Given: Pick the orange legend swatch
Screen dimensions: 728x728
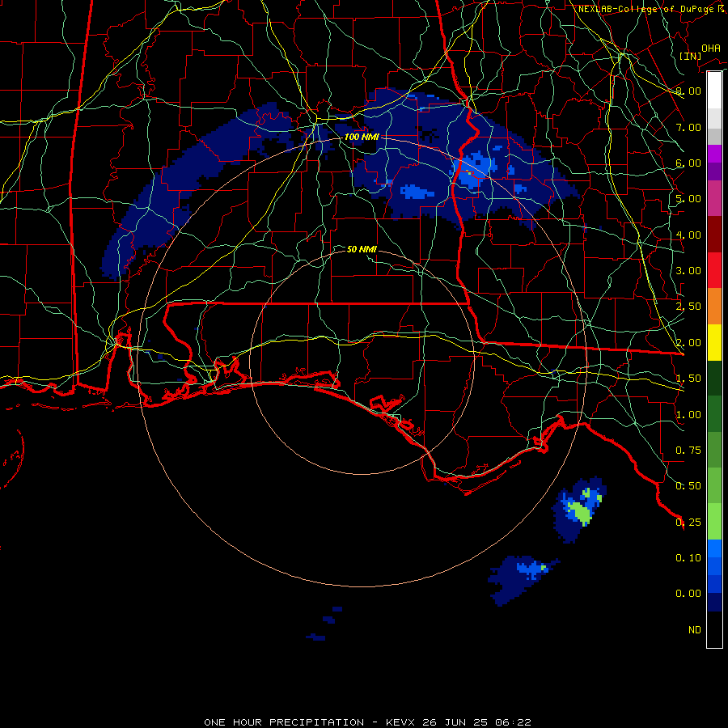Looking at the screenshot, I should click(x=714, y=307).
